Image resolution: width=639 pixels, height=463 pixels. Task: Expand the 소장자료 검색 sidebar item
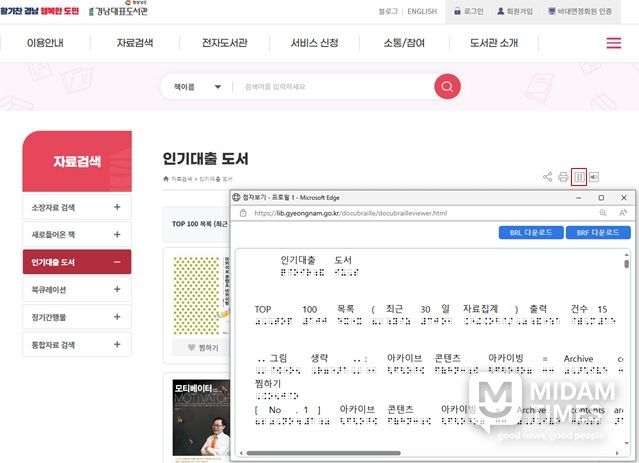[77, 207]
